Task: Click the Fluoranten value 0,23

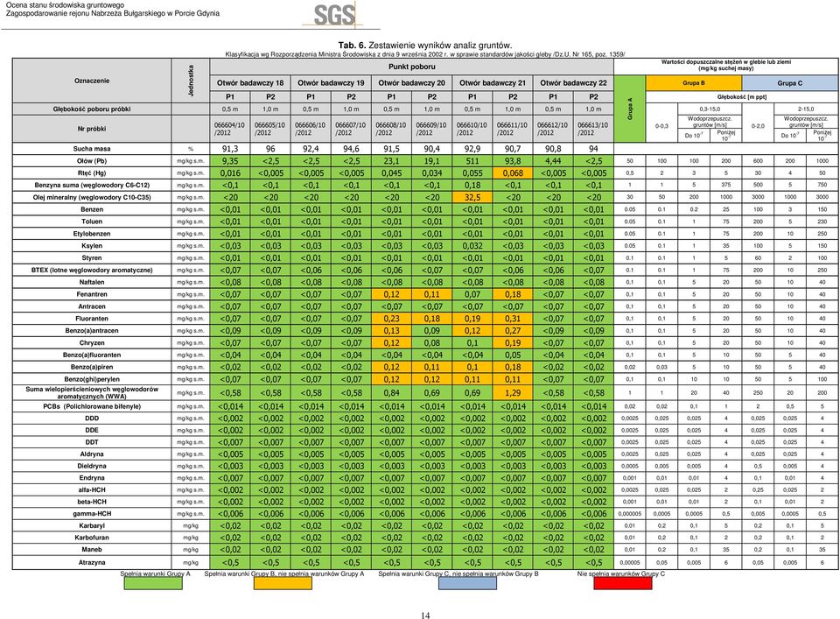Action: click(x=391, y=319)
